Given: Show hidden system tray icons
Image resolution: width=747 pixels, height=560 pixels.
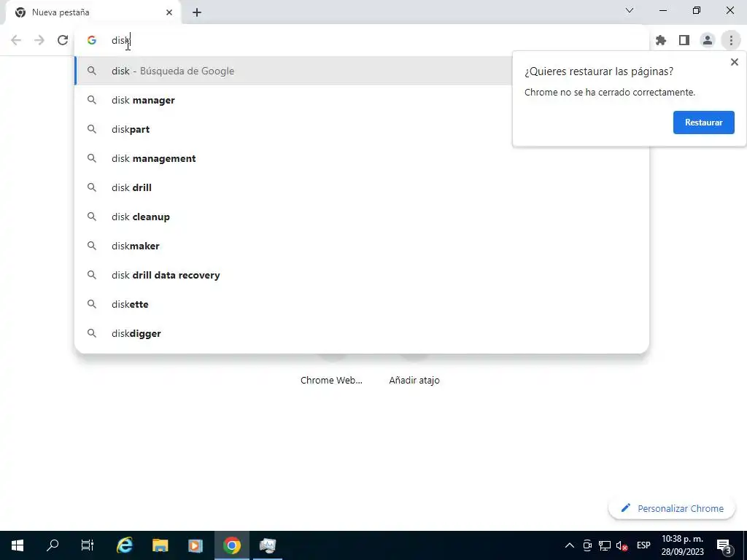Looking at the screenshot, I should click(569, 545).
